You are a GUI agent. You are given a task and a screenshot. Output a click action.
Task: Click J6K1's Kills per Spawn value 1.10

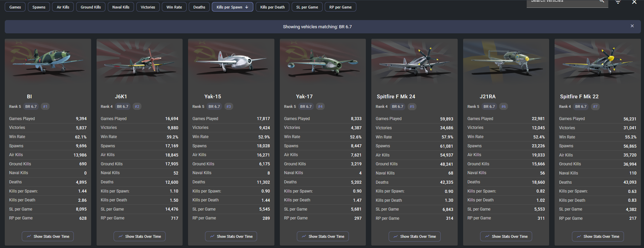[174, 191]
